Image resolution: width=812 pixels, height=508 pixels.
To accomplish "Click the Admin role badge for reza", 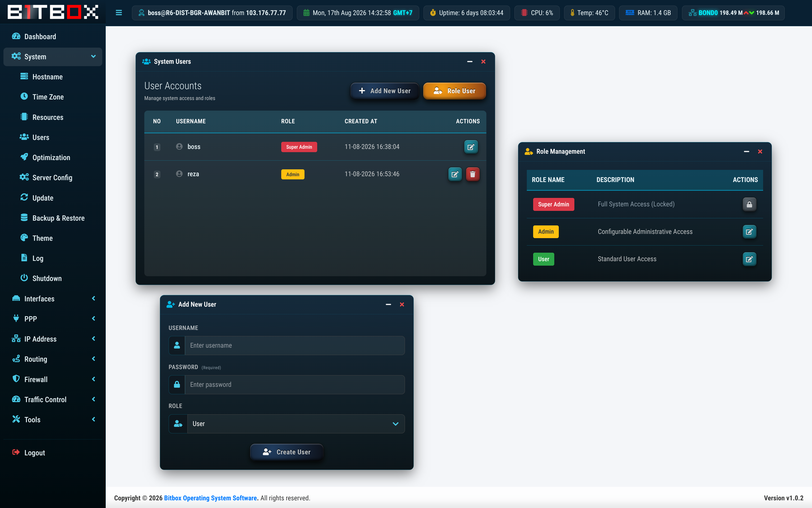I will pyautogui.click(x=293, y=174).
